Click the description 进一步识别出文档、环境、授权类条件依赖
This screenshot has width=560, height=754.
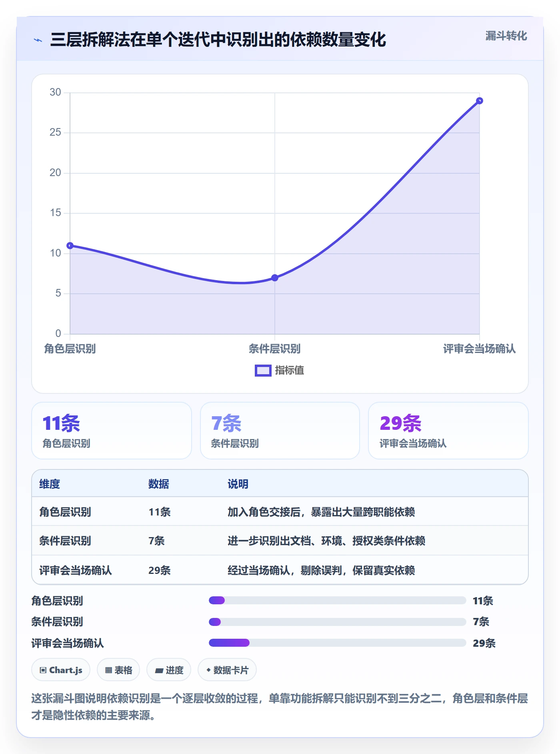coord(326,541)
